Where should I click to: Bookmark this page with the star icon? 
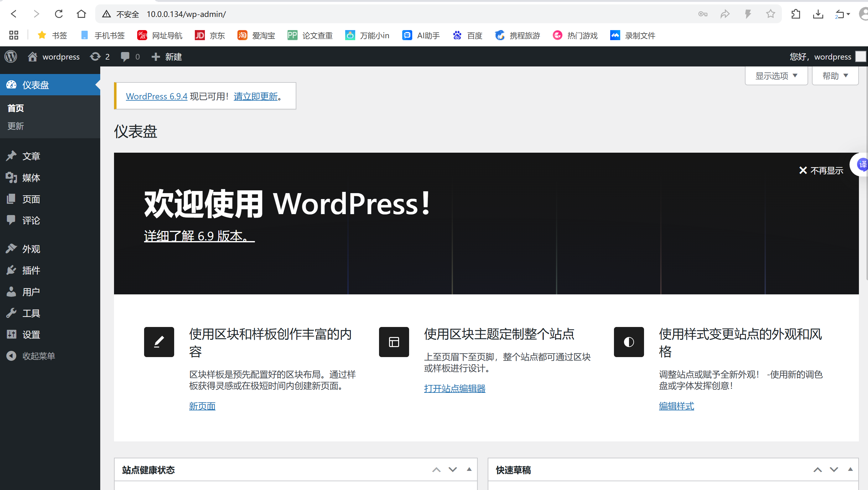(770, 14)
